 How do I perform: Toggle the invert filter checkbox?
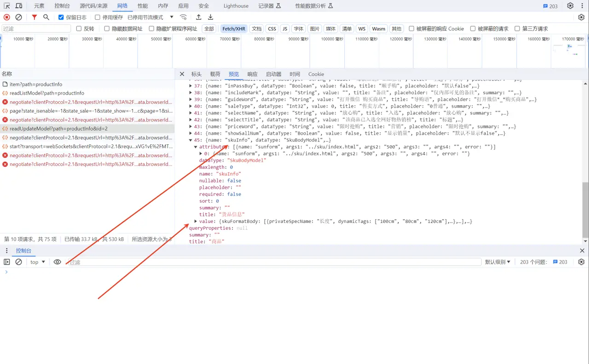click(x=79, y=28)
